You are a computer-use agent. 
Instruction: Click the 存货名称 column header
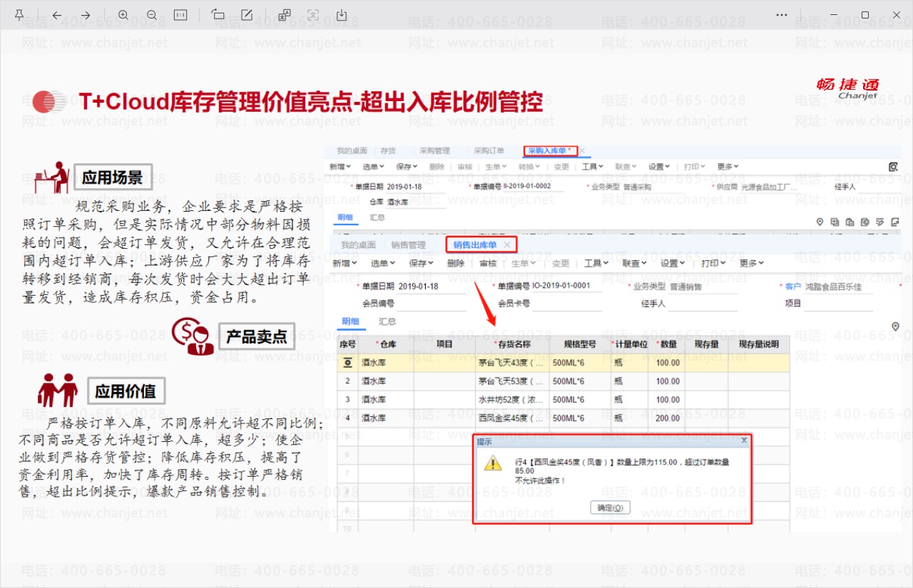point(511,344)
